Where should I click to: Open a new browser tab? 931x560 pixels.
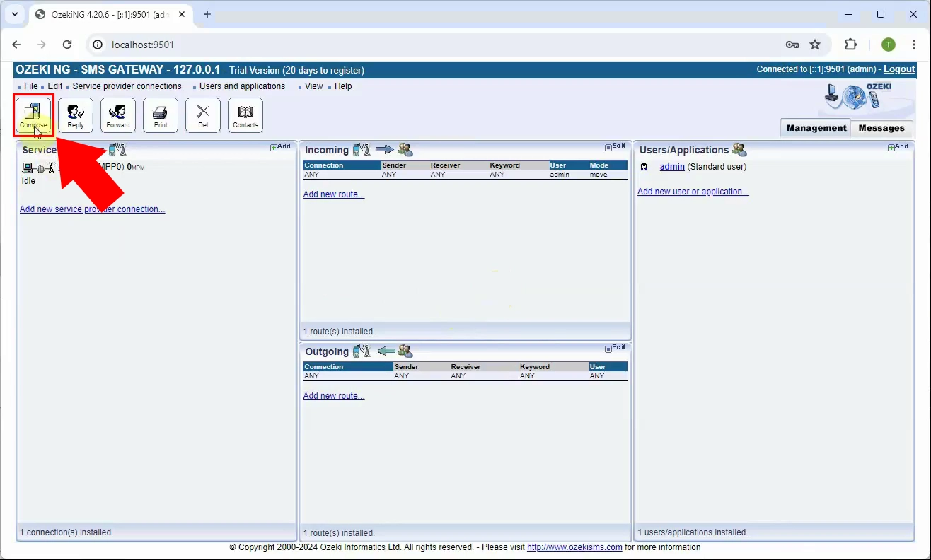[207, 14]
